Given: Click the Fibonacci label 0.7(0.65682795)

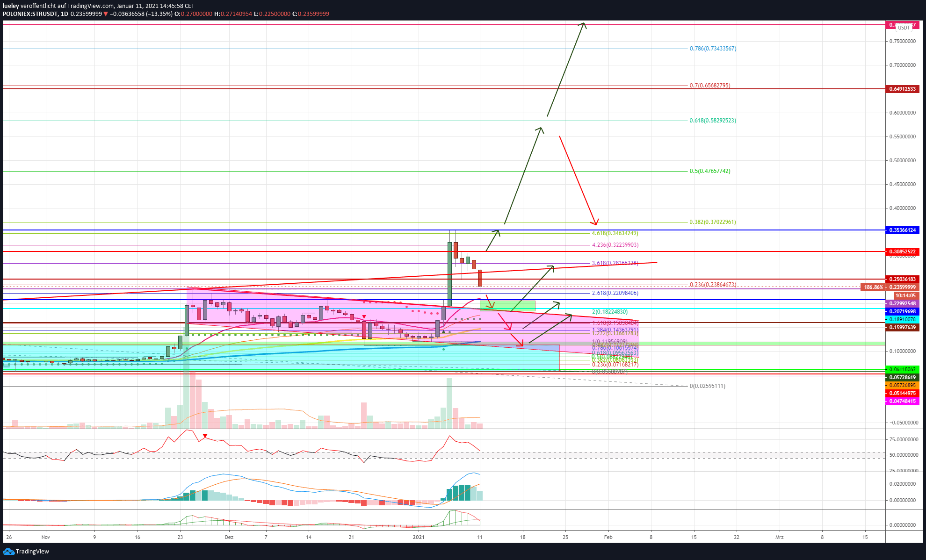Looking at the screenshot, I should [710, 86].
